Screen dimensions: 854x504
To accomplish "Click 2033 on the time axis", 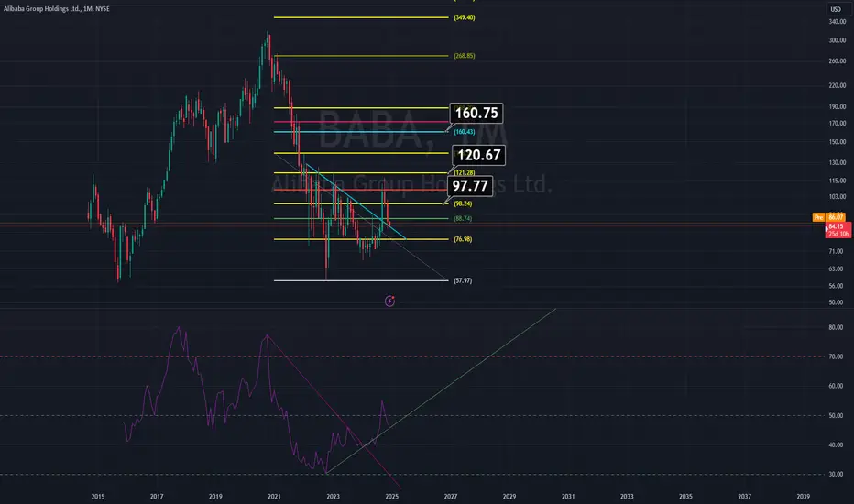I will (627, 497).
